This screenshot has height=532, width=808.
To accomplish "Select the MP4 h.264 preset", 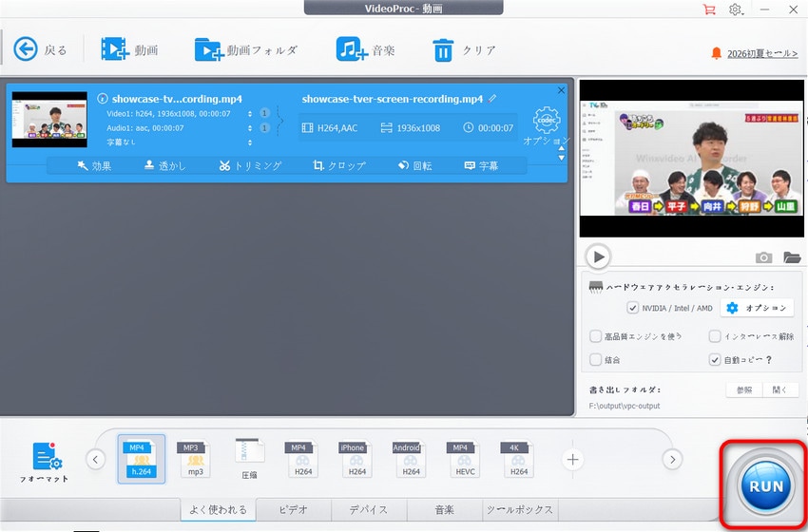I will point(142,459).
